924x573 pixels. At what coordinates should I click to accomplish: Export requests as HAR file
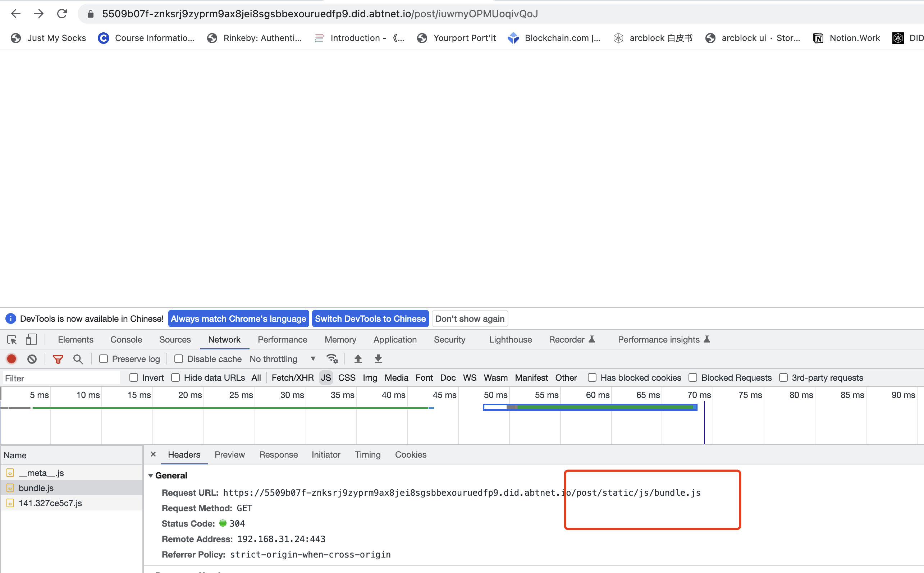click(378, 358)
